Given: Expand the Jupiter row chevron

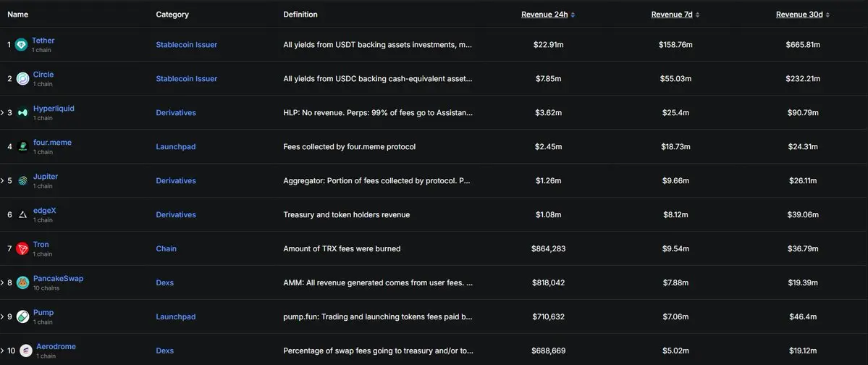Looking at the screenshot, I should pos(2,181).
